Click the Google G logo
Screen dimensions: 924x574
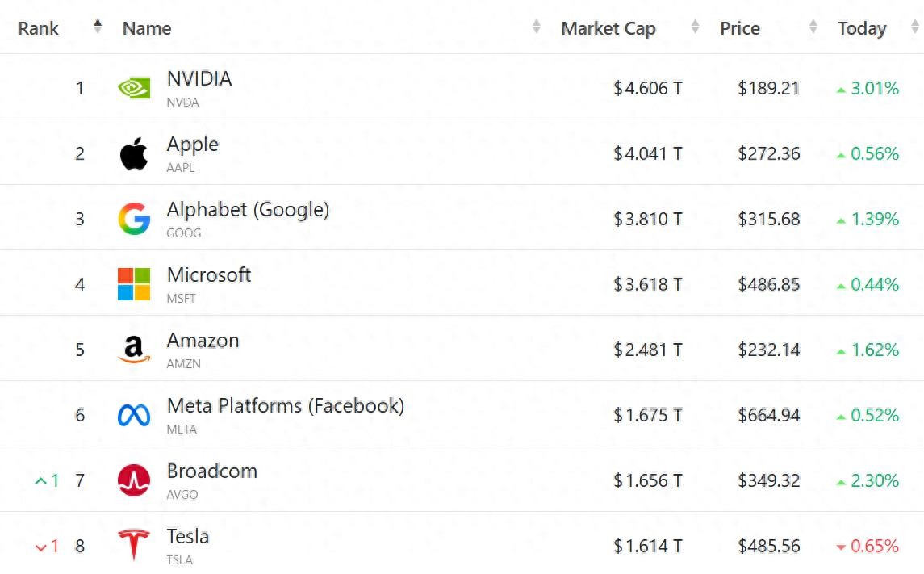(x=134, y=219)
